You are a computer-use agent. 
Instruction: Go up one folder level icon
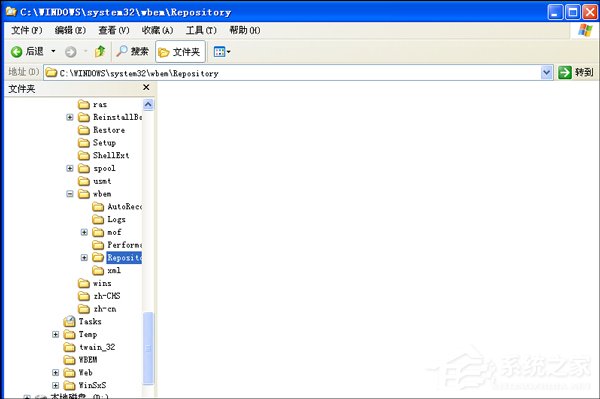[100, 51]
